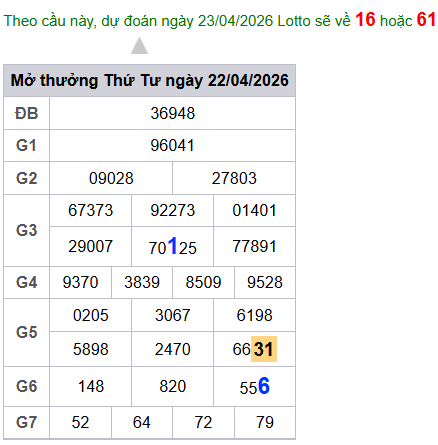Select G1 prize number 96041
The width and height of the screenshot is (438, 445).
pyautogui.click(x=172, y=145)
